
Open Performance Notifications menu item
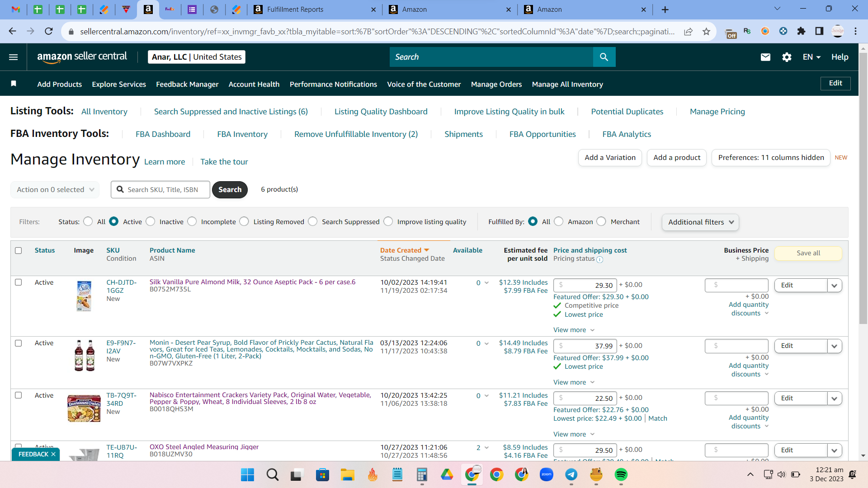coord(333,84)
